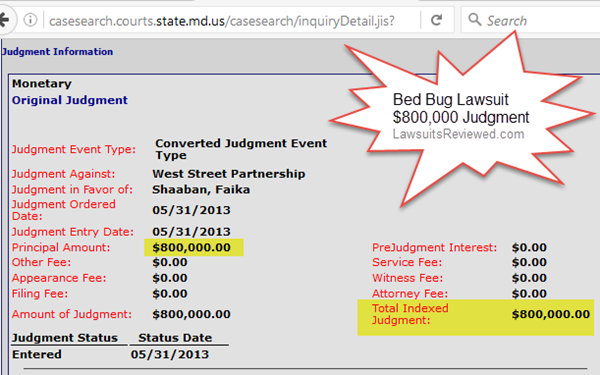Select the name Shaaban, Faika
Screen dimensions: 600x375
pyautogui.click(x=201, y=189)
